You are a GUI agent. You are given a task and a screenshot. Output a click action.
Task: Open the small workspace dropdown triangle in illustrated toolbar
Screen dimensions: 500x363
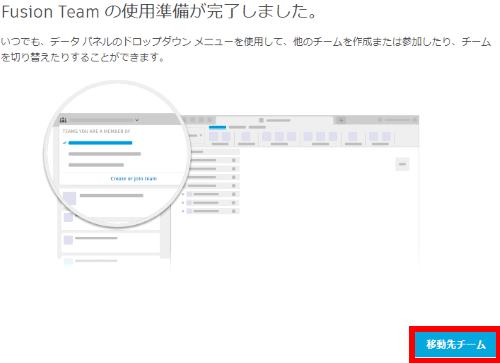(201, 135)
